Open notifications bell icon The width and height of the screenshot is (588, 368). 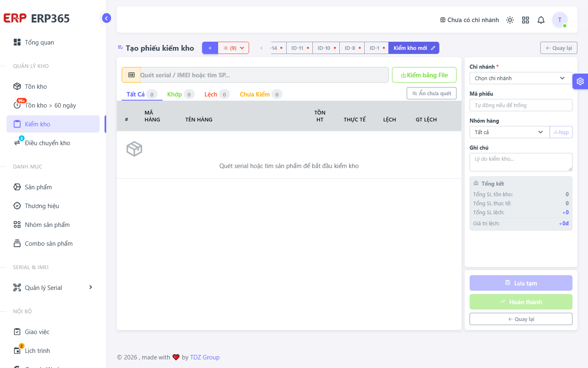point(541,20)
